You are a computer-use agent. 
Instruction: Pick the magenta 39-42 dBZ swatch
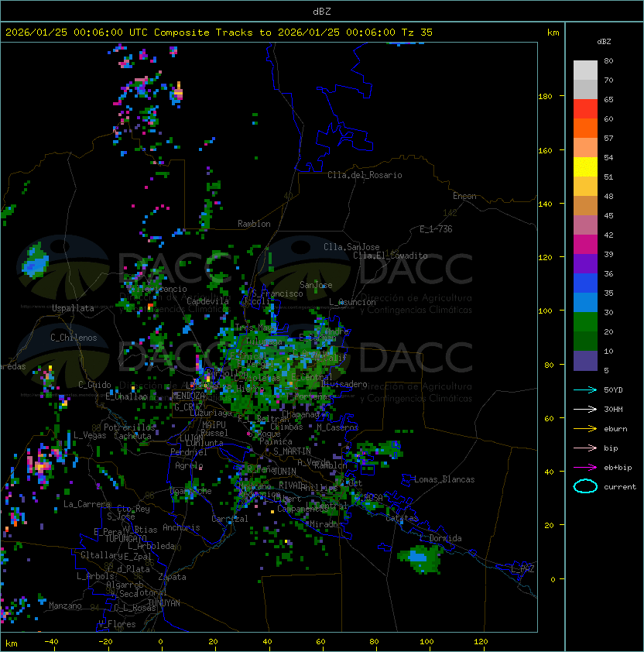(585, 245)
